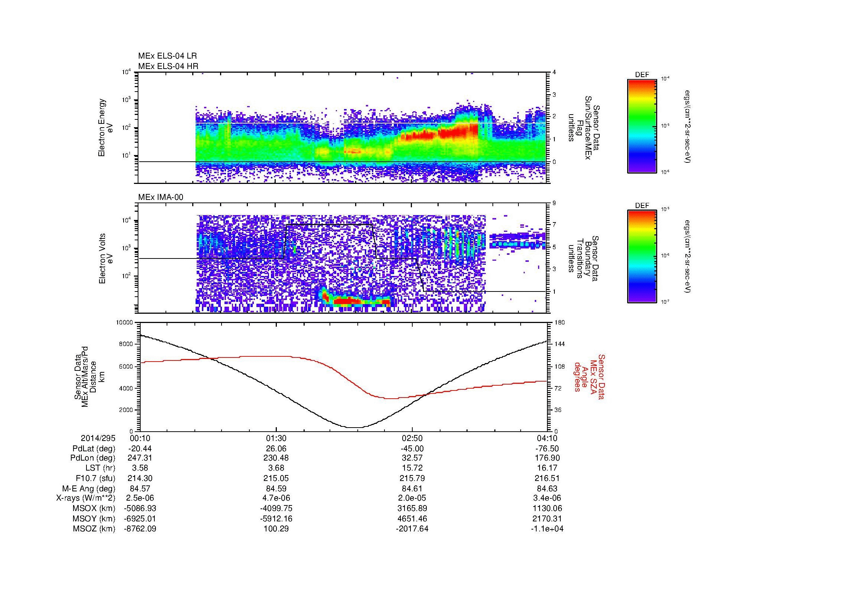Click the 'M-E Ang (deg)' row label
Image resolution: width=868 pixels, height=613 pixels.
coord(89,489)
